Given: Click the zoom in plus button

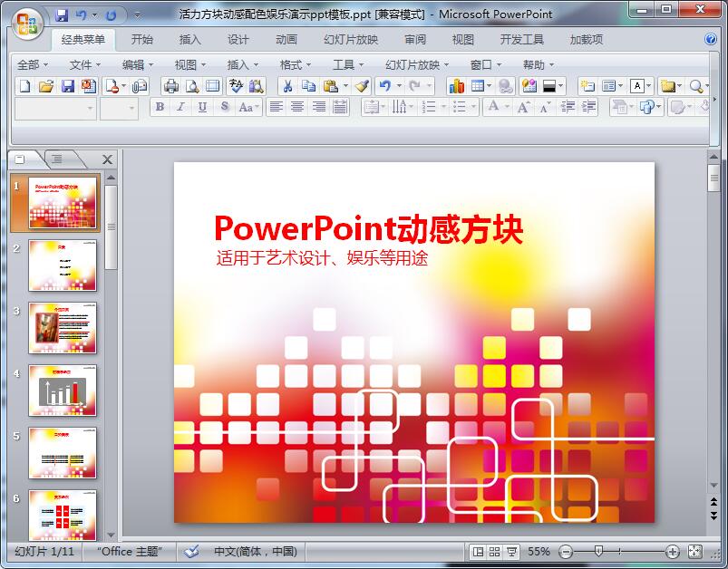Looking at the screenshot, I should 673,552.
